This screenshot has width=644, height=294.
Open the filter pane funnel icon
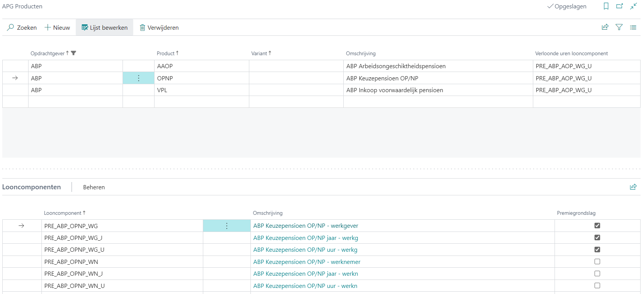[x=619, y=27]
